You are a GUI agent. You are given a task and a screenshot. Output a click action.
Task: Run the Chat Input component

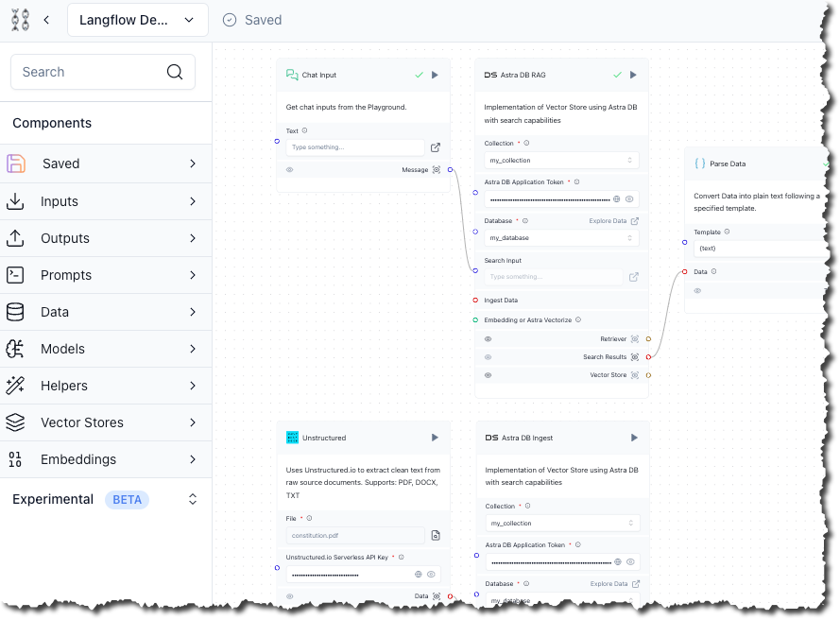pos(434,75)
